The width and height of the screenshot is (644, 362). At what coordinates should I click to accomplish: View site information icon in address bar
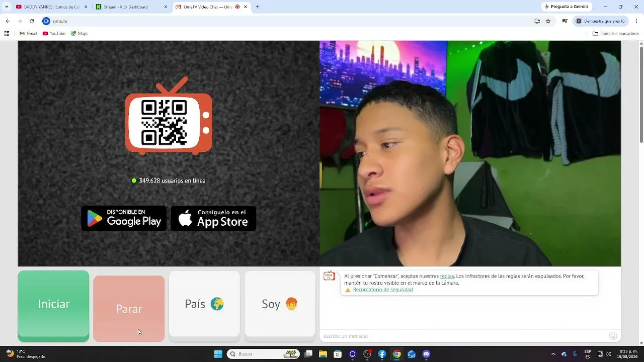(46, 21)
